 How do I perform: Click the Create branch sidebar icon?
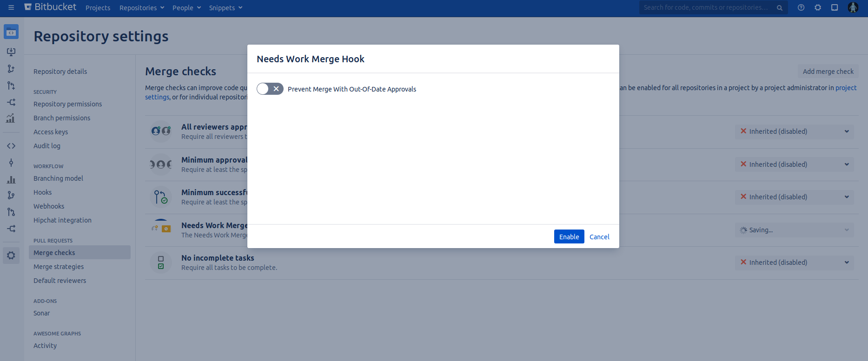[11, 69]
